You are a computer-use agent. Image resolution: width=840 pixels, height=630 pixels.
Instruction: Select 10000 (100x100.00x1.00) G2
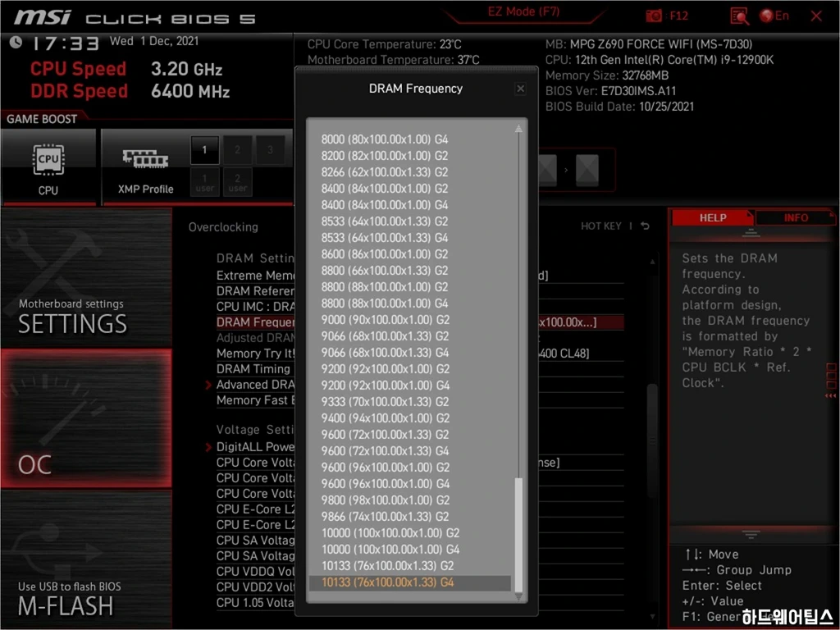410,533
